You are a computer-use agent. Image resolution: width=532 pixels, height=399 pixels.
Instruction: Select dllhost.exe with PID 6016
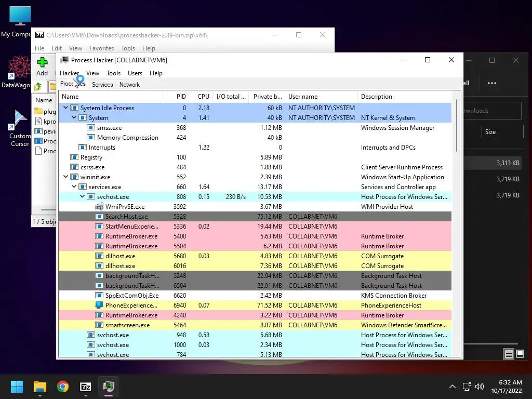tap(255, 265)
